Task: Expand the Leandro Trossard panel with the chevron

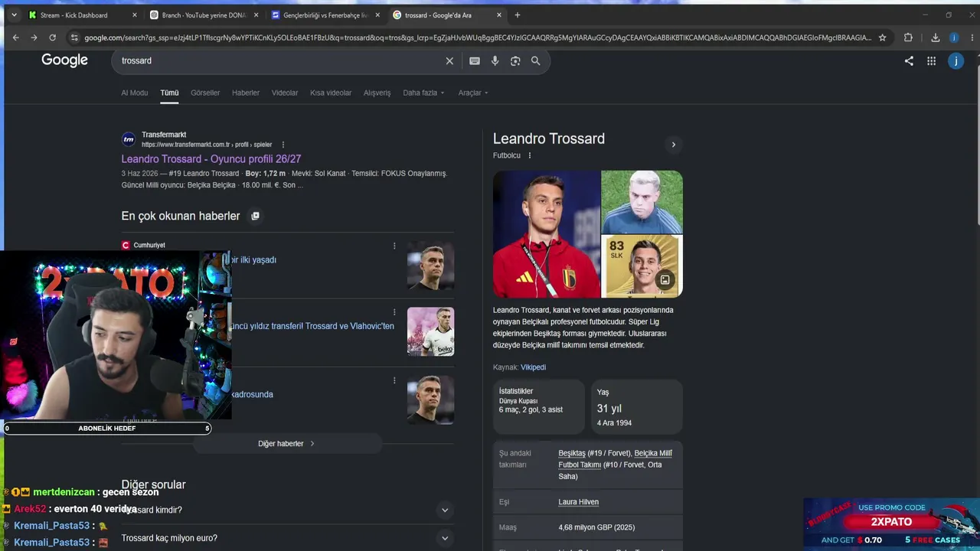Action: [674, 145]
